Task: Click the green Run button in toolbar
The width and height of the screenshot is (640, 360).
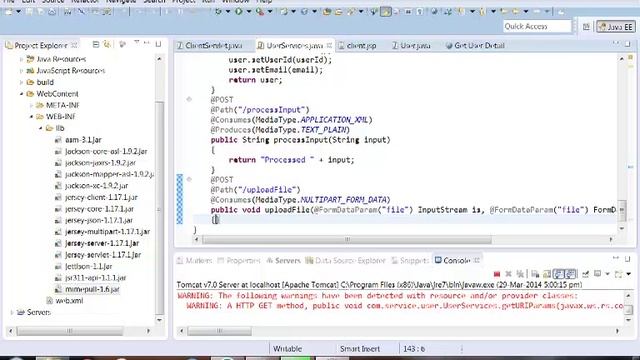Action: coord(238,11)
